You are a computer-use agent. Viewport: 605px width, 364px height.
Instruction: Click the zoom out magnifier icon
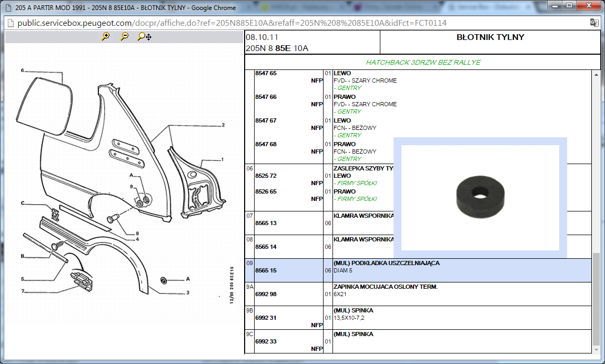tap(124, 36)
